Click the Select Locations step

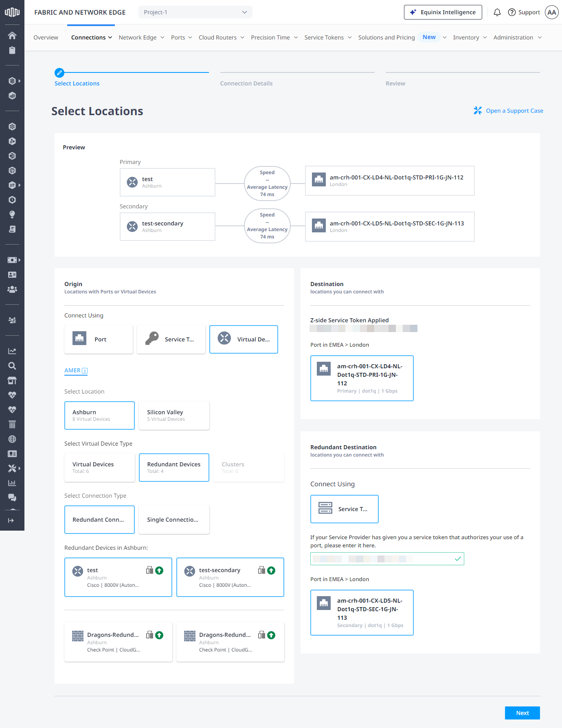click(77, 83)
